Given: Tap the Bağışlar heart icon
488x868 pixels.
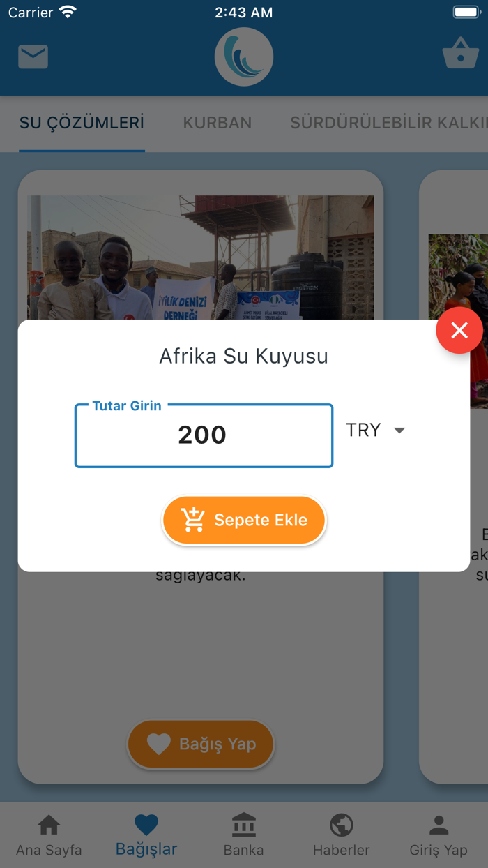Looking at the screenshot, I should tap(146, 825).
